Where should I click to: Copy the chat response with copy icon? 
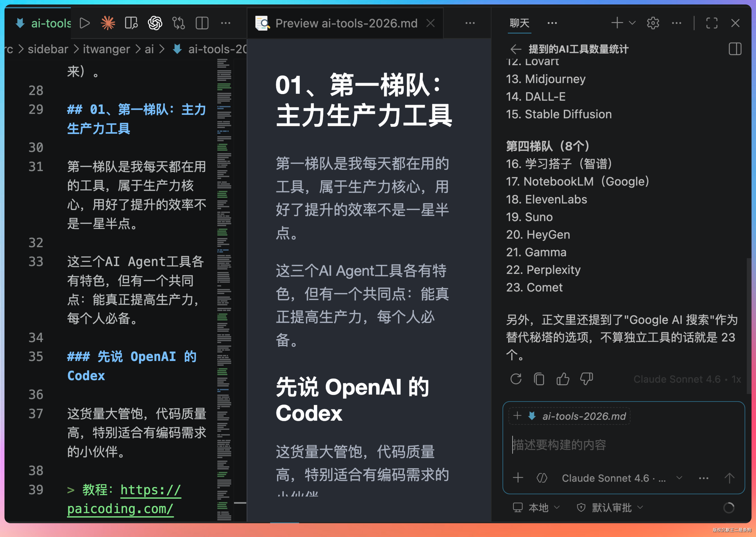point(539,379)
